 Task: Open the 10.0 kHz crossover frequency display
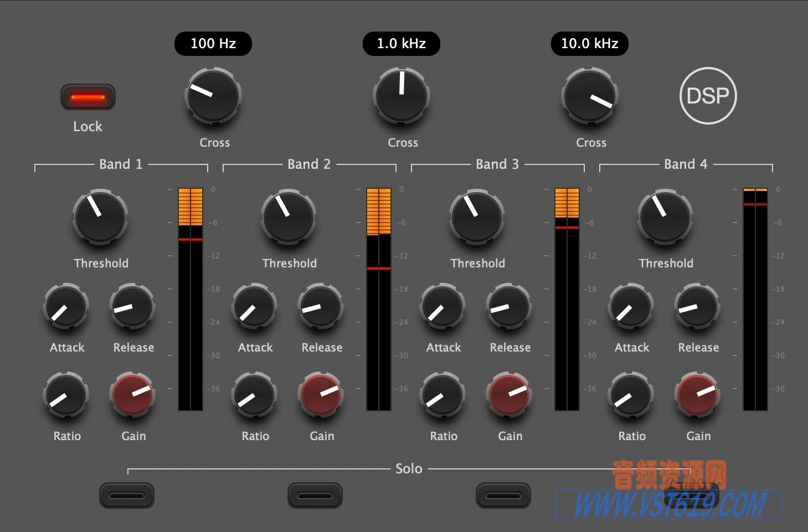589,43
